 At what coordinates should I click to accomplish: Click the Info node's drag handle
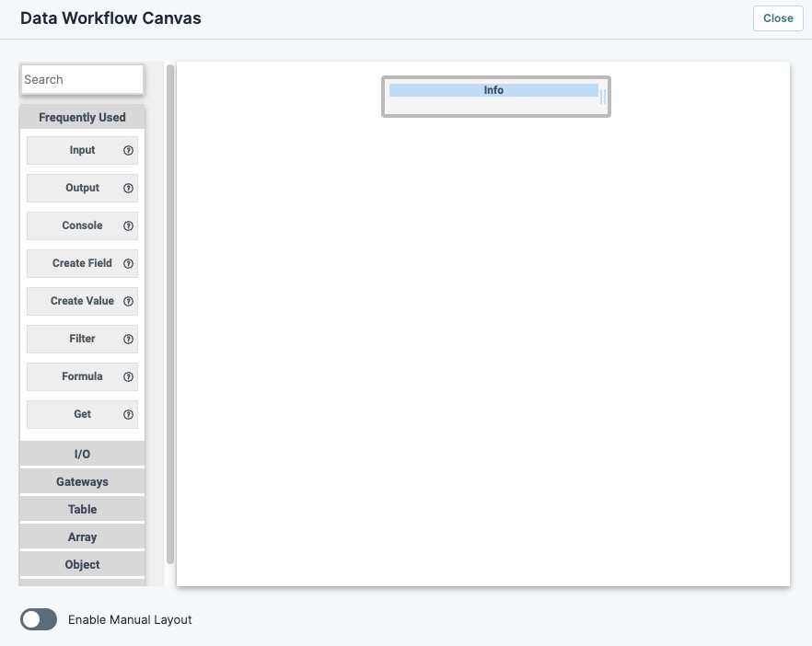tap(603, 97)
